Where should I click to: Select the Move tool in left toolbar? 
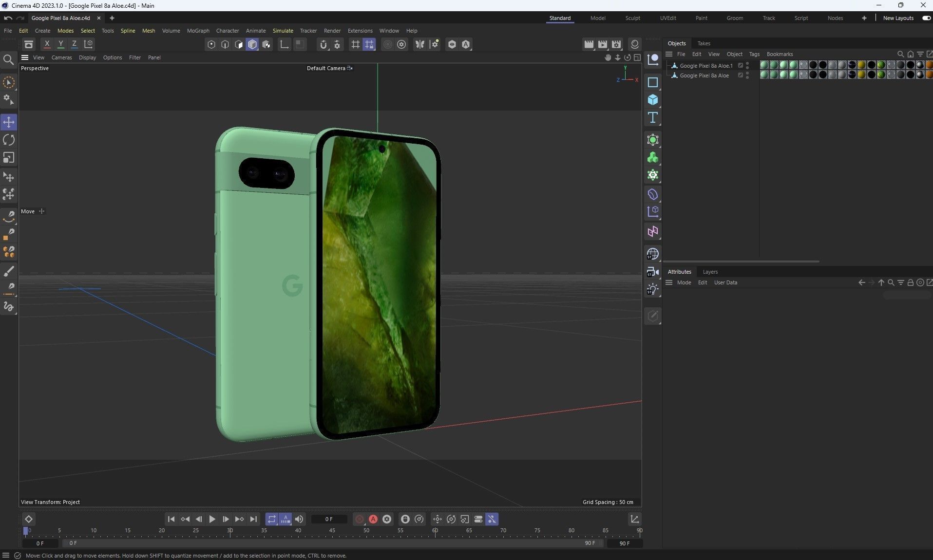[x=9, y=122]
